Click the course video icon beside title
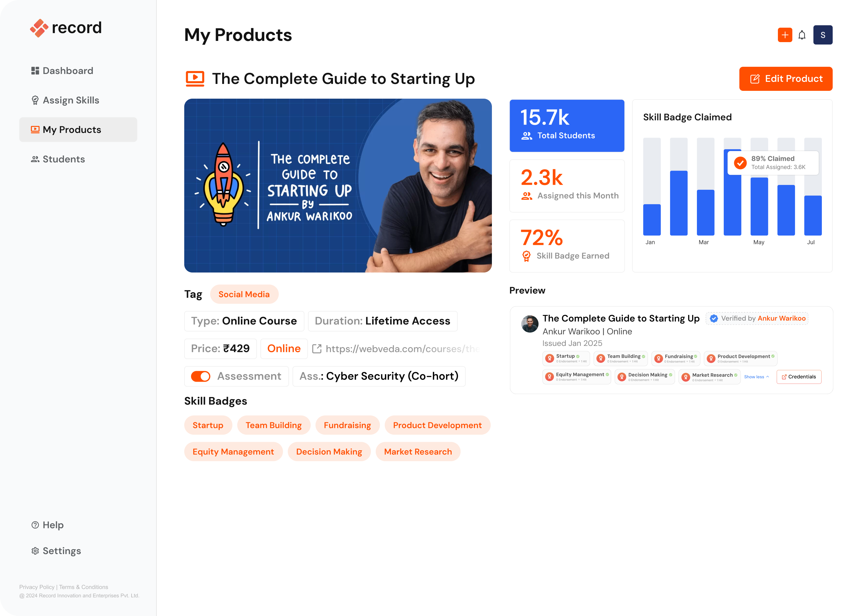This screenshot has width=867, height=616. [195, 79]
